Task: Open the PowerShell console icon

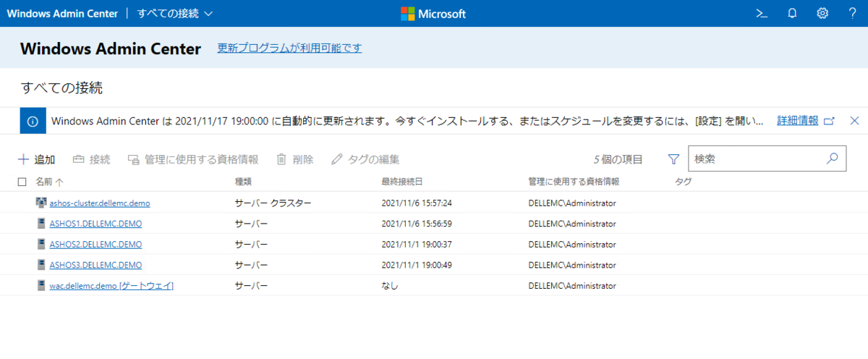Action: pos(761,13)
